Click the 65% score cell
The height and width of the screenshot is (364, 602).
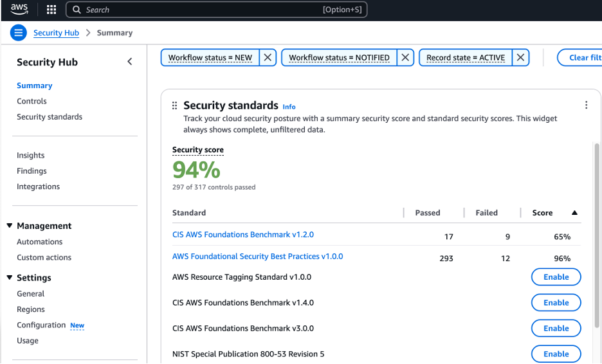pyautogui.click(x=562, y=237)
